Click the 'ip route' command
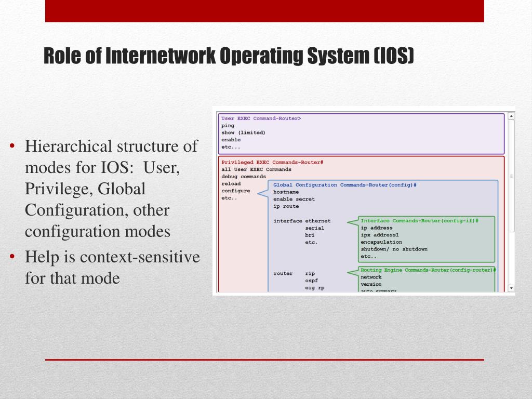 pyautogui.click(x=286, y=206)
